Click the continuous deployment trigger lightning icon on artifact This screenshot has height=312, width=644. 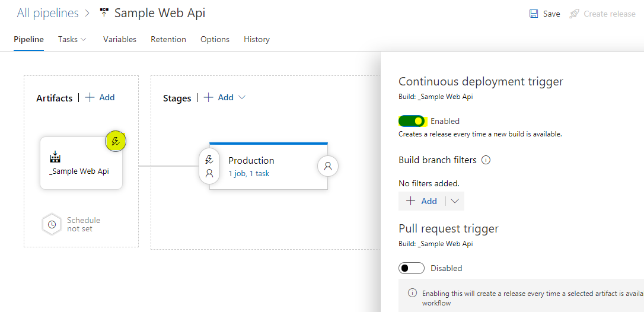point(116,141)
